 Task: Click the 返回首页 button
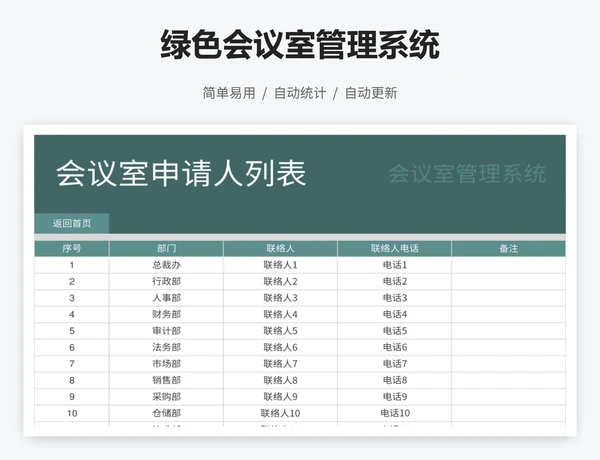(72, 223)
